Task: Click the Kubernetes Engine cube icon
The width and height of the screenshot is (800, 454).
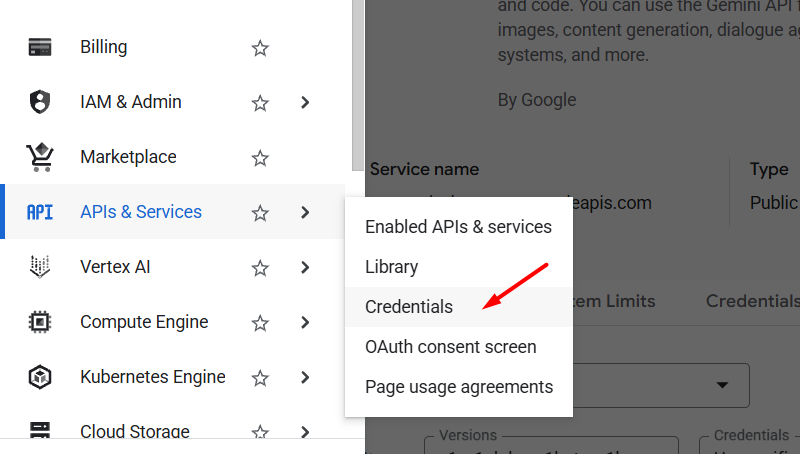Action: pos(40,377)
